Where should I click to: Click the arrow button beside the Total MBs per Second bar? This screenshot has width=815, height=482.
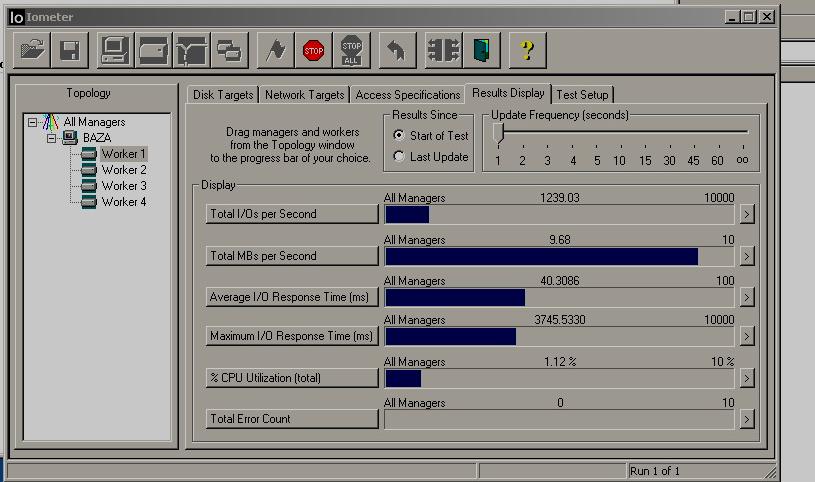(x=745, y=256)
